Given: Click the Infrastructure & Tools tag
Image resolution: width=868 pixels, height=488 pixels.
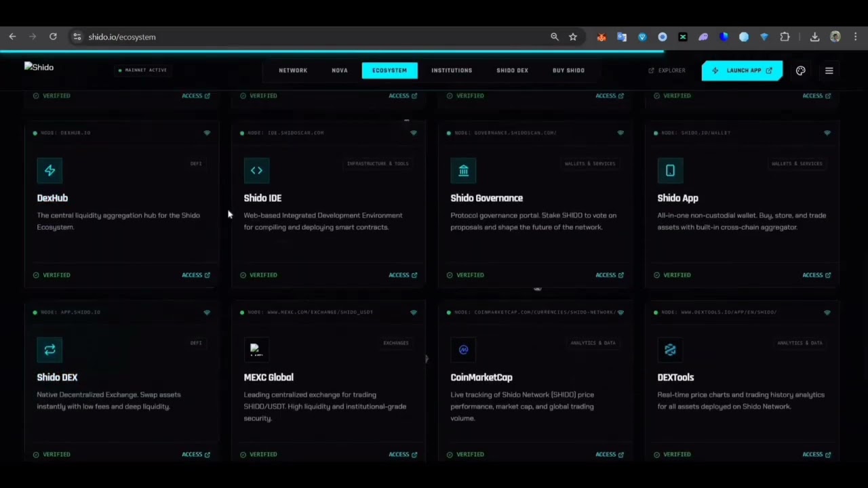Looking at the screenshot, I should click(378, 163).
